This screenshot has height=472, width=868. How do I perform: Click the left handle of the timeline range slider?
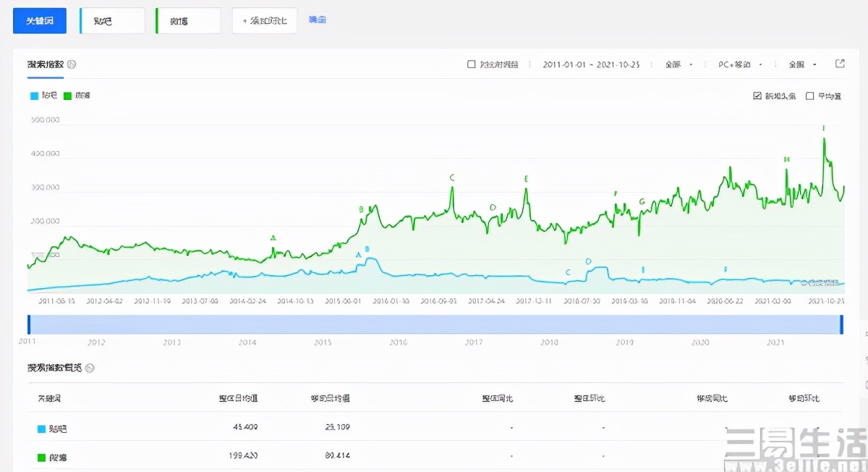tap(29, 324)
